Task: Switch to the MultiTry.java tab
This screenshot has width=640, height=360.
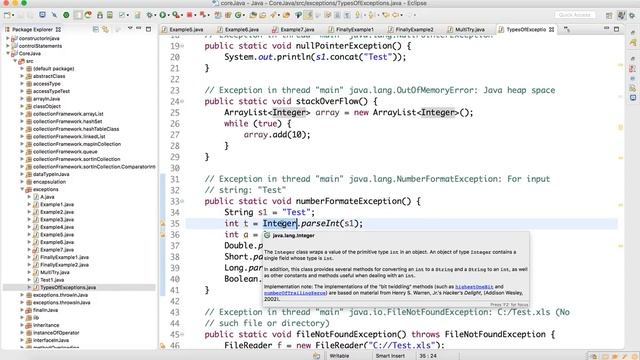Action: coord(469,30)
